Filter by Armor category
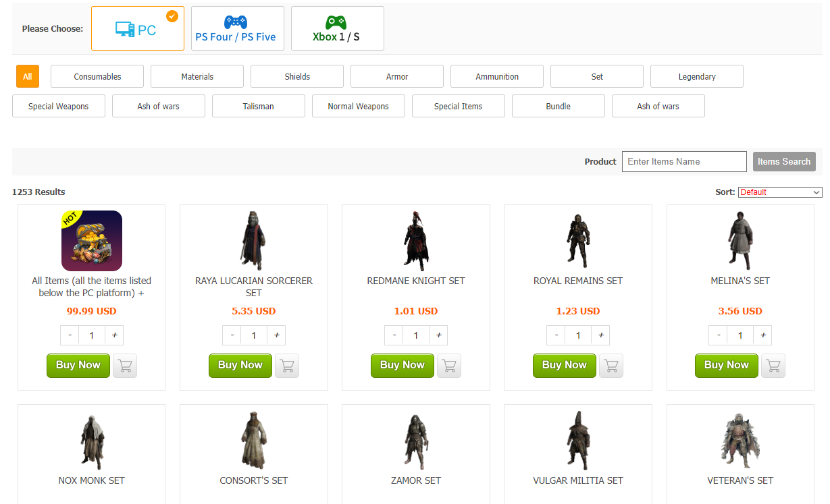Viewport: 830px width, 504px height. tap(397, 76)
